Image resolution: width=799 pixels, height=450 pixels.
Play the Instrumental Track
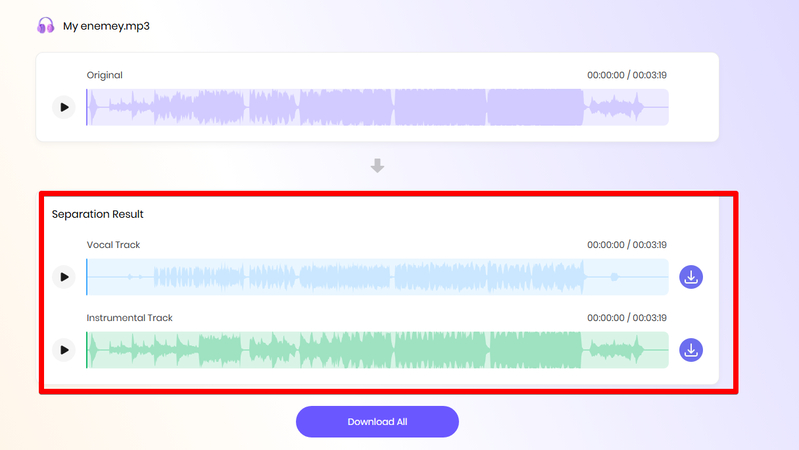pos(64,350)
